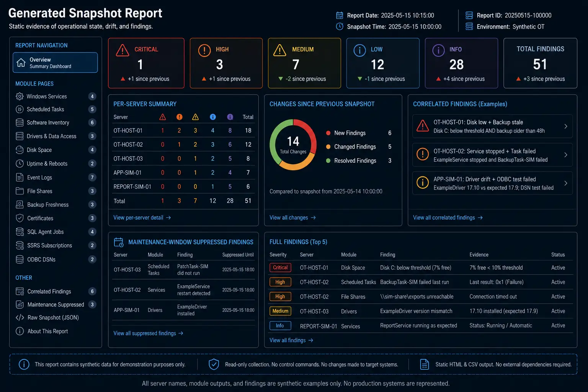Click the Critical severity badge in findings table
588x392 pixels.
(x=280, y=268)
